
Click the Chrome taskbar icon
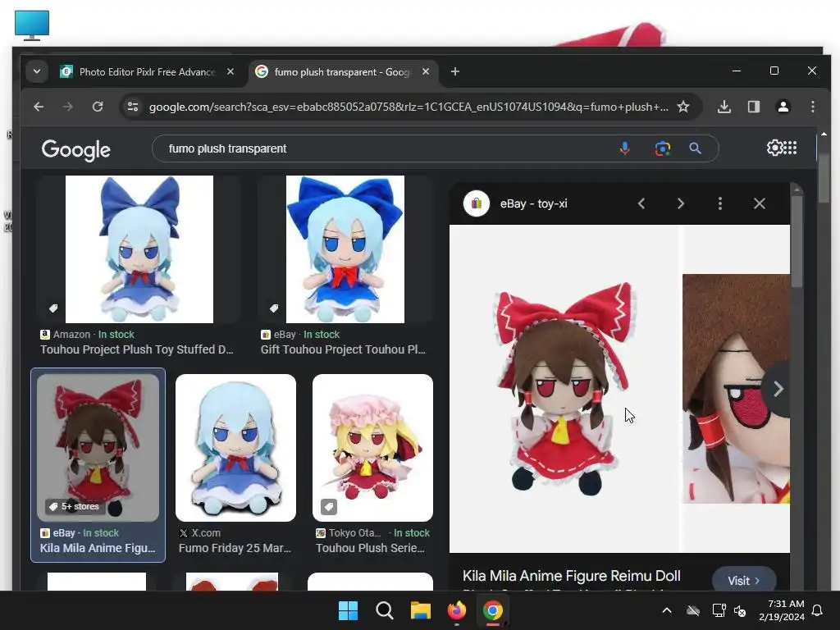click(x=493, y=610)
